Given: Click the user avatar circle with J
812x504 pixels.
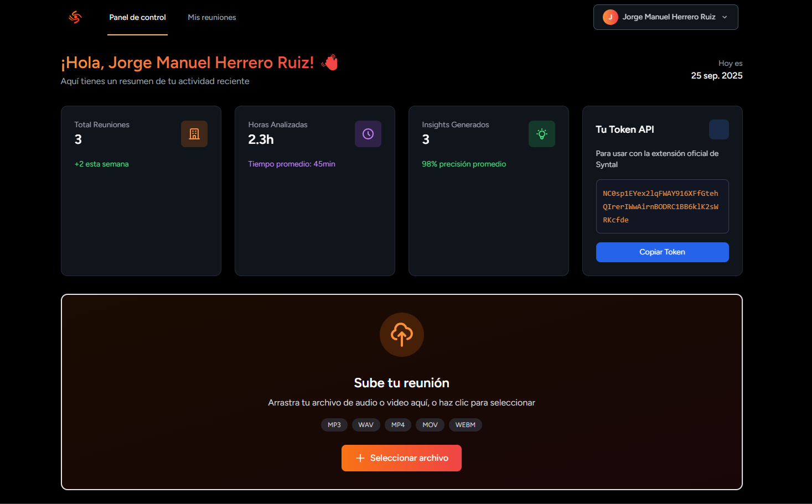Looking at the screenshot, I should 611,17.
